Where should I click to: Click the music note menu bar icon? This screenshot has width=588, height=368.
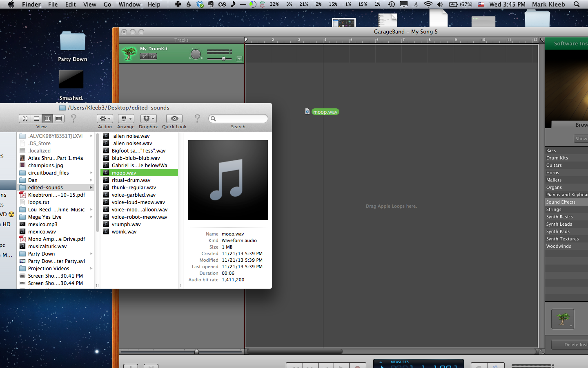pos(233,4)
